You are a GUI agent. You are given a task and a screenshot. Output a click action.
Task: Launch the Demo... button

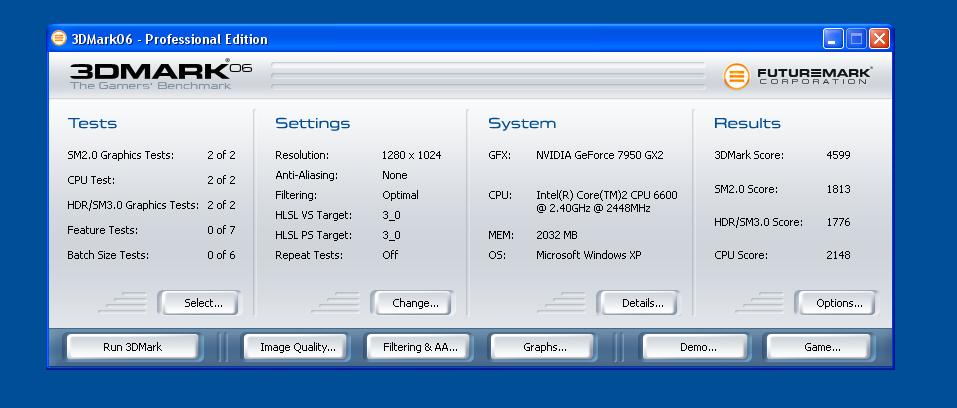pos(695,347)
